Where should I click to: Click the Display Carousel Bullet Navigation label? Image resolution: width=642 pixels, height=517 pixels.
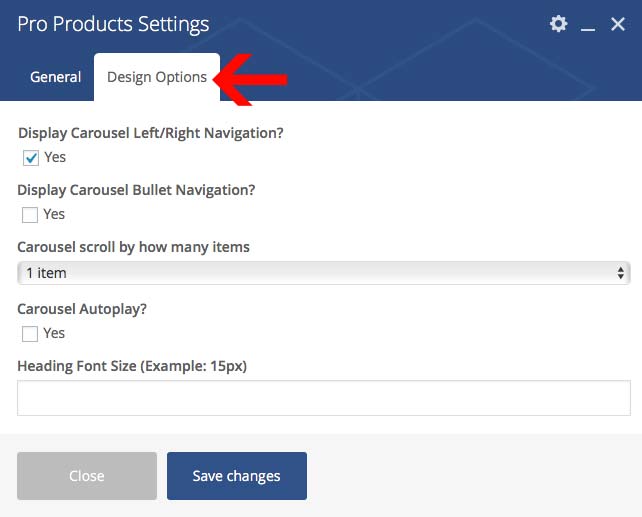(137, 190)
